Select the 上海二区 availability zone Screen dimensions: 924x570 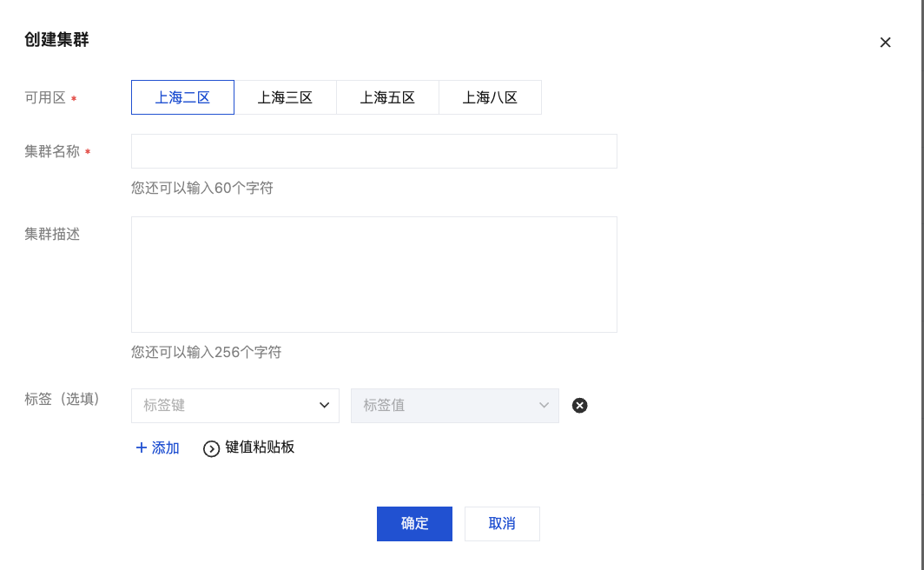(182, 97)
